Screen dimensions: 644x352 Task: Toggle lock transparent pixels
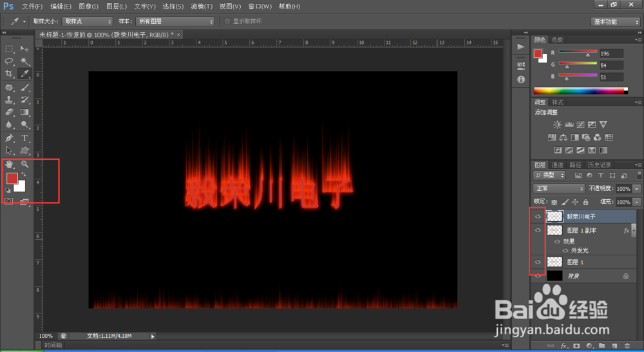click(554, 202)
